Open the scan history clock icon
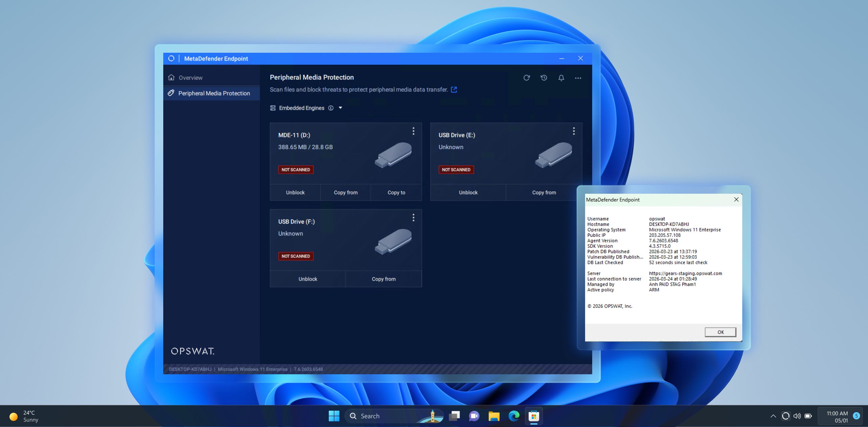This screenshot has width=868, height=427. tap(544, 78)
